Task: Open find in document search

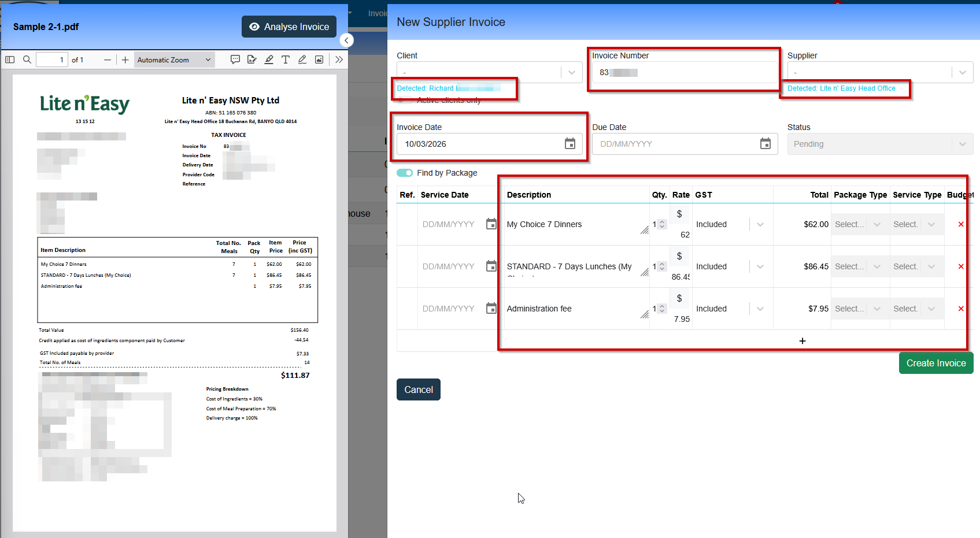Action: tap(27, 60)
